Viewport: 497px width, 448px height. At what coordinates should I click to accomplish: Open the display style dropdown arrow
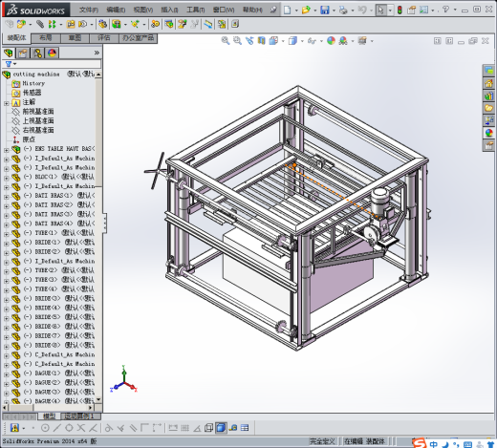(302, 41)
